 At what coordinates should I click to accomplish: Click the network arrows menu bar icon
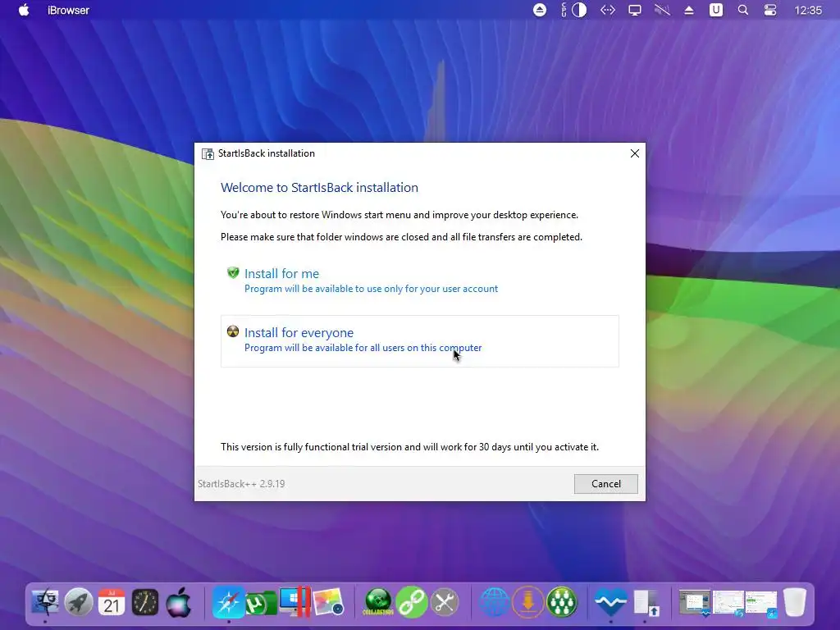608,10
